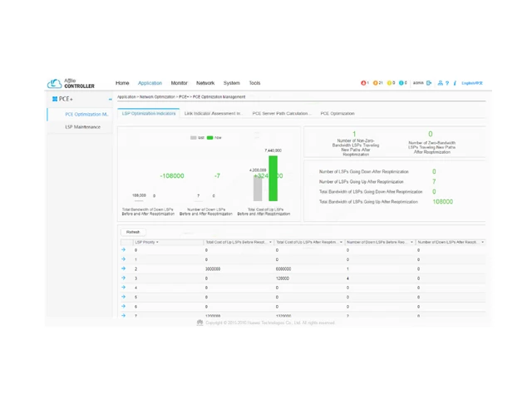The width and height of the screenshot is (532, 399).
Task: Expand the row arrow for priority 2
Action: point(124,269)
